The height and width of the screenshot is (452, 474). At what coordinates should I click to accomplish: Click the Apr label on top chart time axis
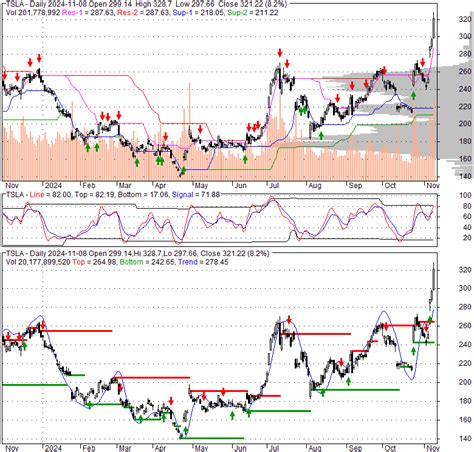click(161, 185)
